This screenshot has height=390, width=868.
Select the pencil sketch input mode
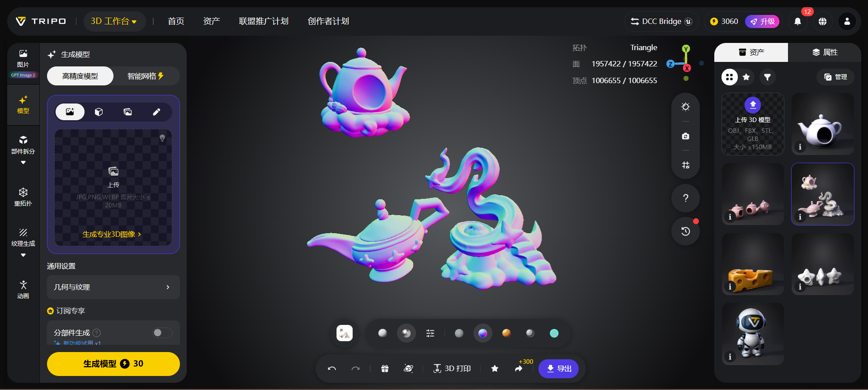tap(156, 112)
